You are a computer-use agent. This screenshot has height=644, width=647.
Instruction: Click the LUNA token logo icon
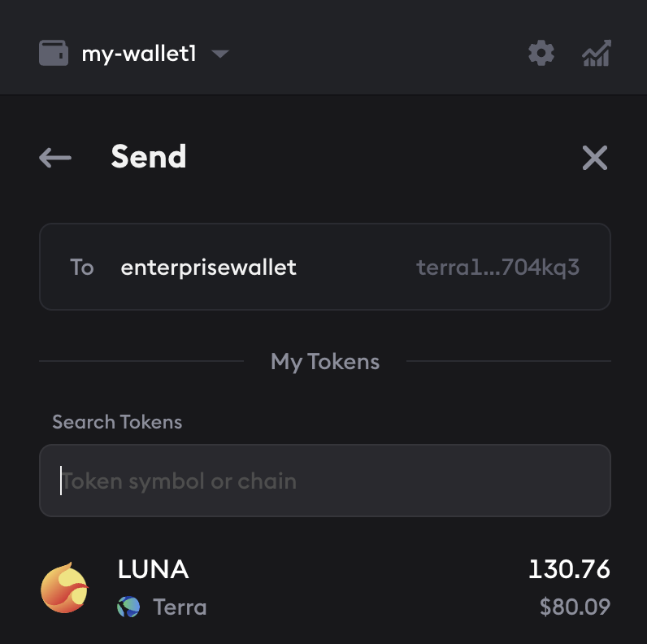tap(64, 588)
